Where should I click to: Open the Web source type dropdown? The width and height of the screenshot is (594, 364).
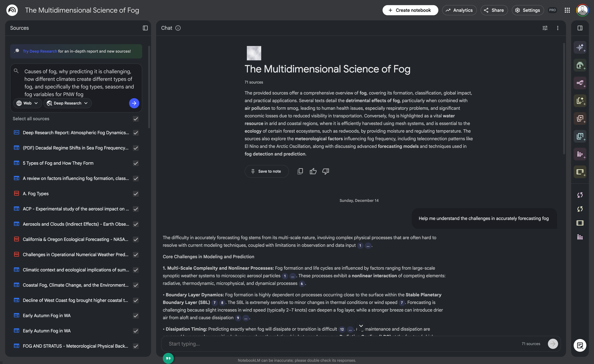(x=27, y=103)
